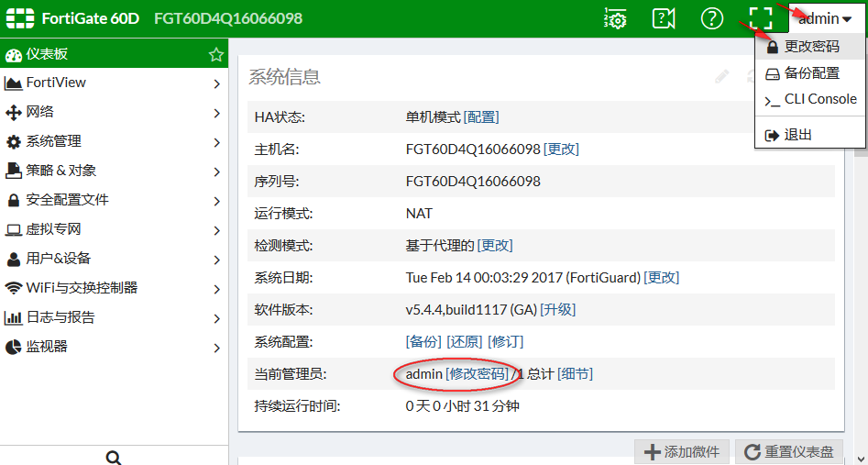Expand the 日志与报告 chevron
Screen dimensions: 868x465
tap(216, 318)
